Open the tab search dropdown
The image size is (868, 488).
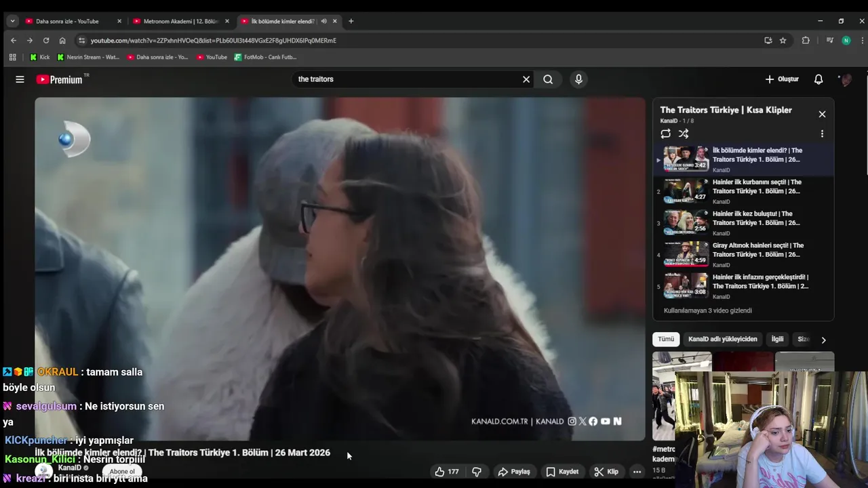tap(12, 21)
